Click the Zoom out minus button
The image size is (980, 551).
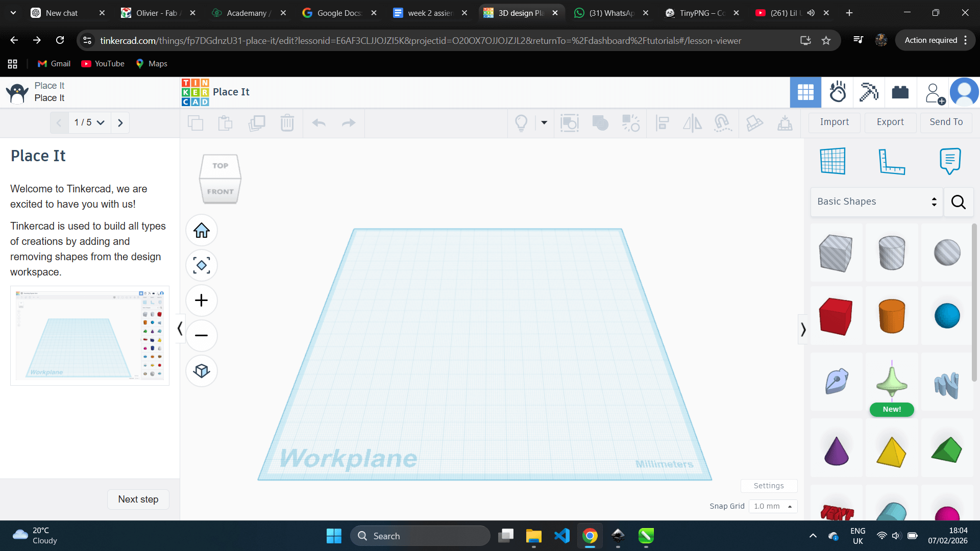coord(202,336)
